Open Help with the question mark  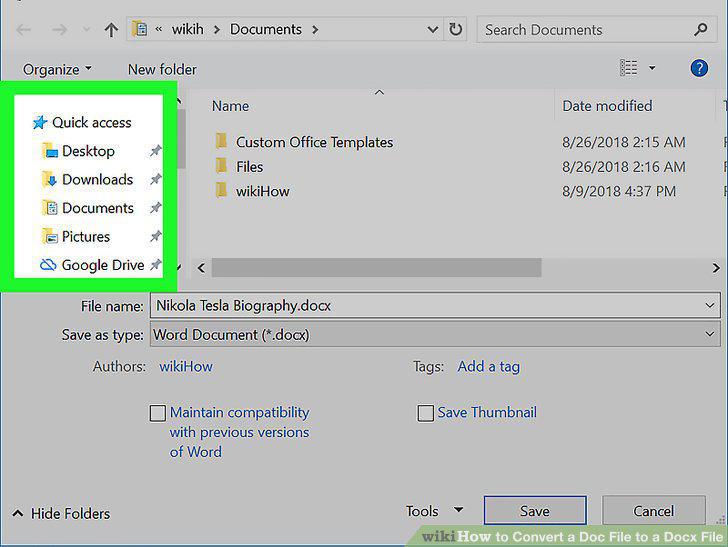(x=699, y=68)
